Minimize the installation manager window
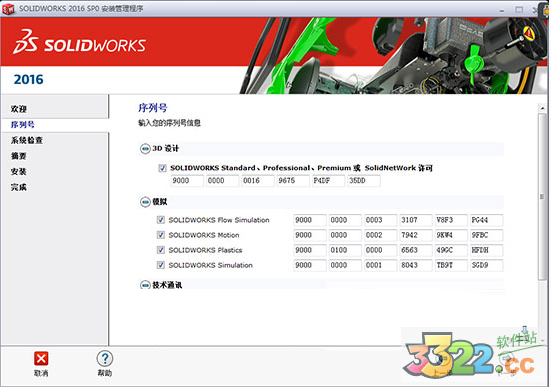The image size is (551, 387). click(502, 10)
